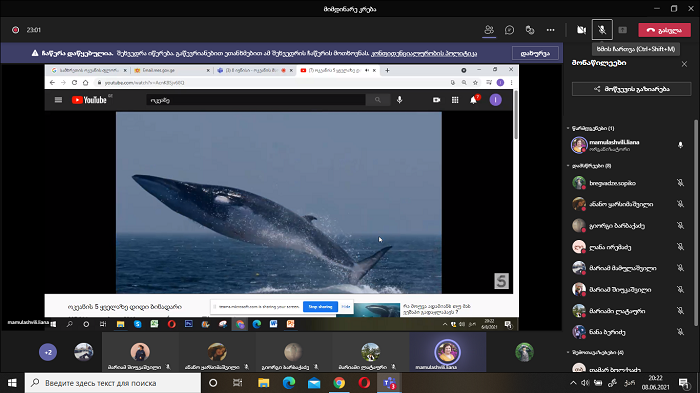
Task: Click muted mic icon beside გიორგი ბარბაქაძე
Action: tap(680, 226)
